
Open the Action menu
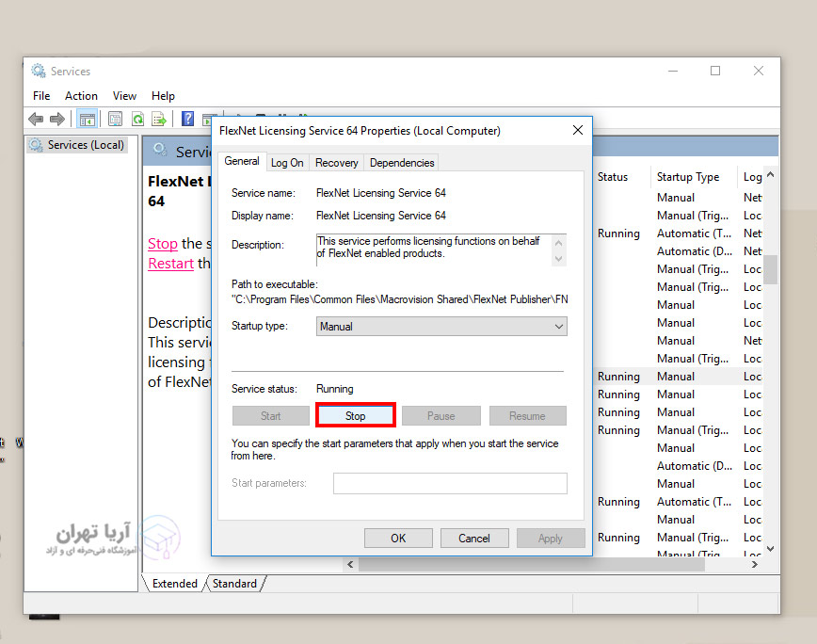pyautogui.click(x=81, y=96)
